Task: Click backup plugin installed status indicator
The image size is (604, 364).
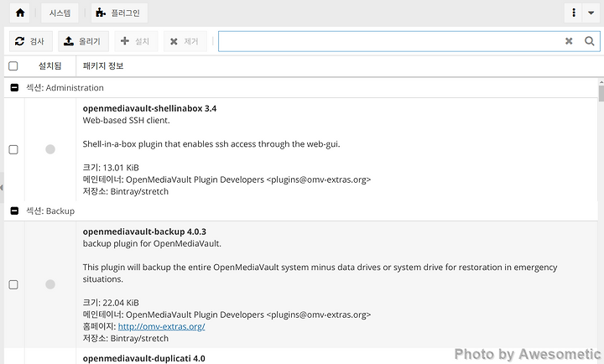Action: click(50, 284)
